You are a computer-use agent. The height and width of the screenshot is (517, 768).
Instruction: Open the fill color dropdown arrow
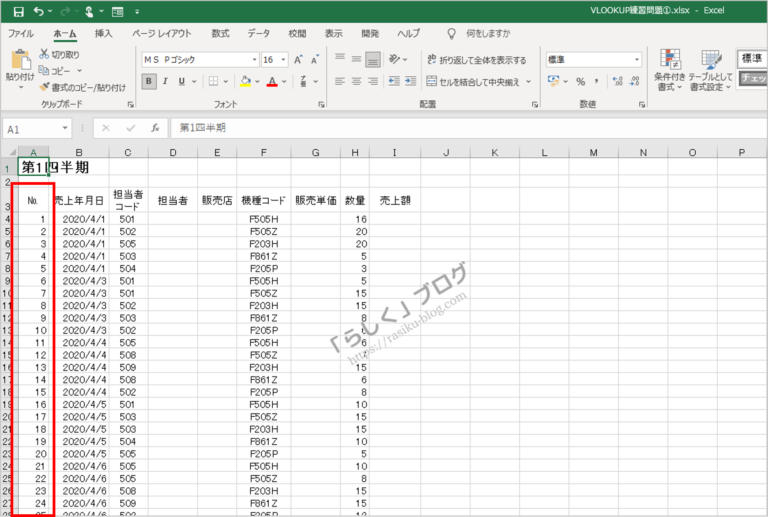pyautogui.click(x=257, y=82)
